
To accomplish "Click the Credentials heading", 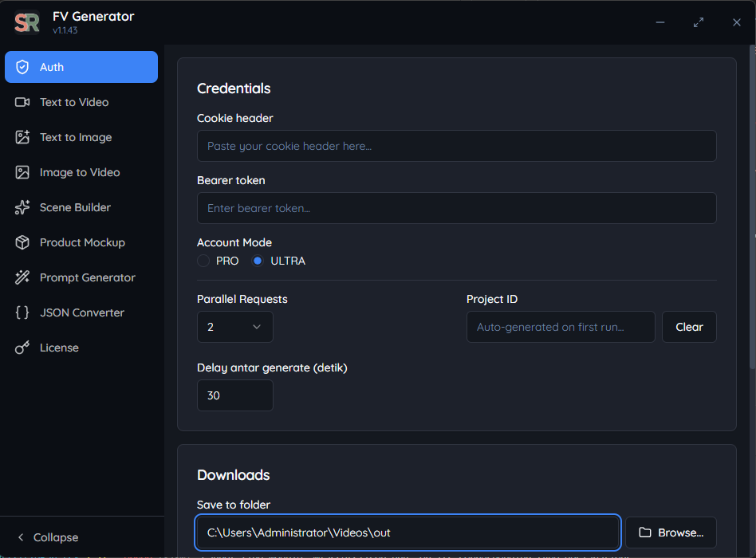I will tap(234, 88).
